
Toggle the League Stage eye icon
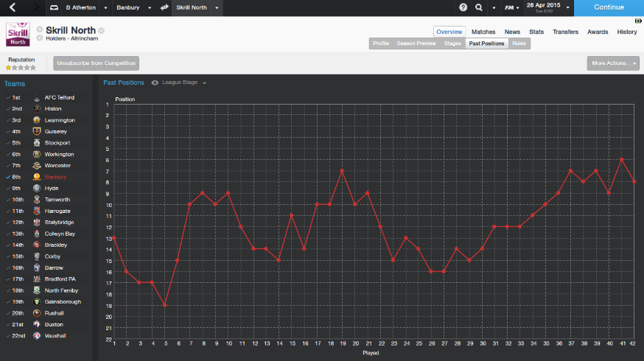(x=155, y=83)
